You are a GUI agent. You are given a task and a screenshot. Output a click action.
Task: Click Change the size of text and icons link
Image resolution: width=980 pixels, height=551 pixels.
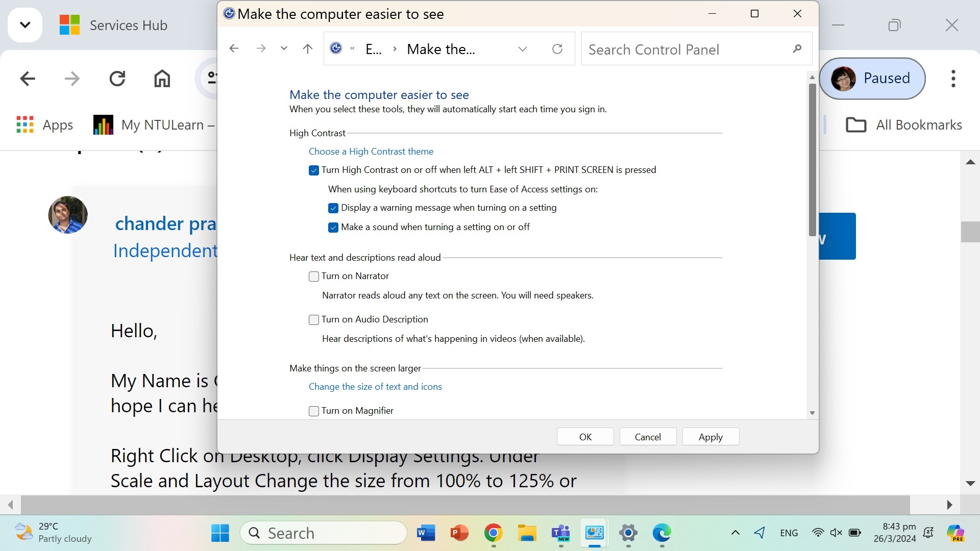375,386
